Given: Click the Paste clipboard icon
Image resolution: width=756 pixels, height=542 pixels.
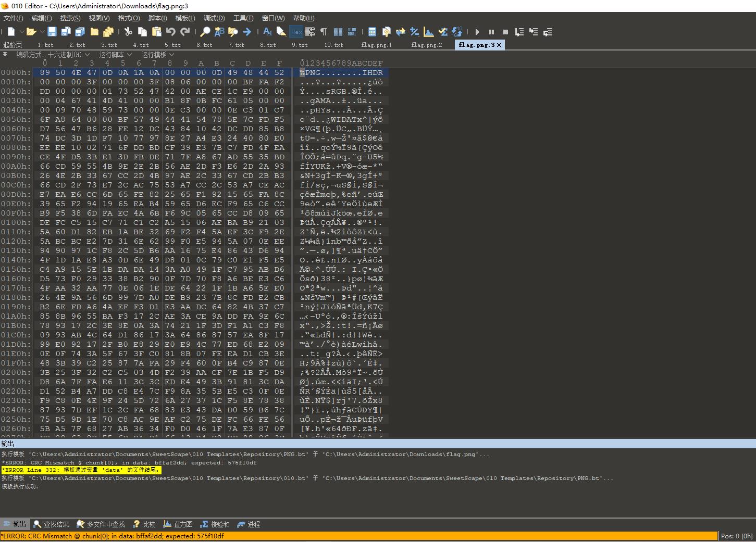Looking at the screenshot, I should pos(156,32).
